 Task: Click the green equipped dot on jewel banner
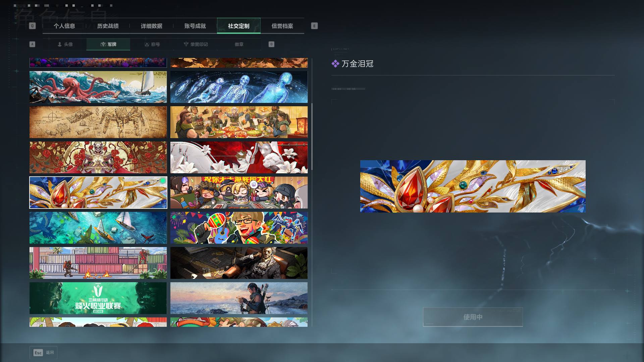pos(163,181)
